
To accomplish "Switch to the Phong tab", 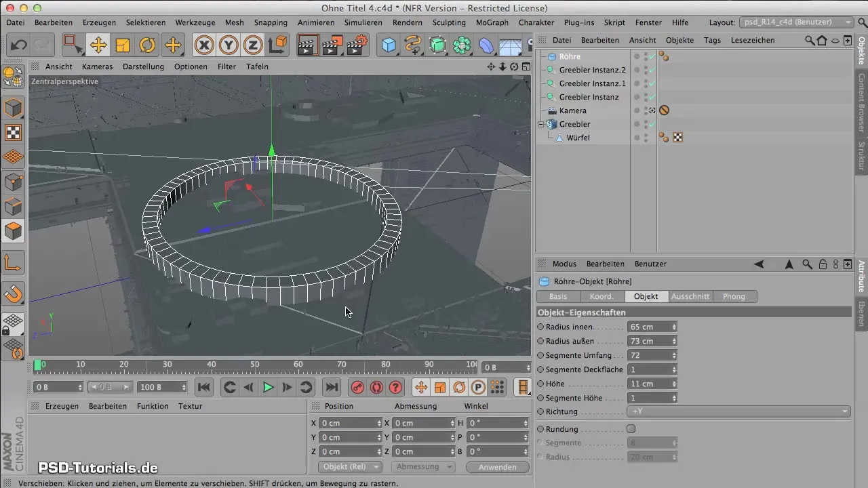I will [734, 296].
